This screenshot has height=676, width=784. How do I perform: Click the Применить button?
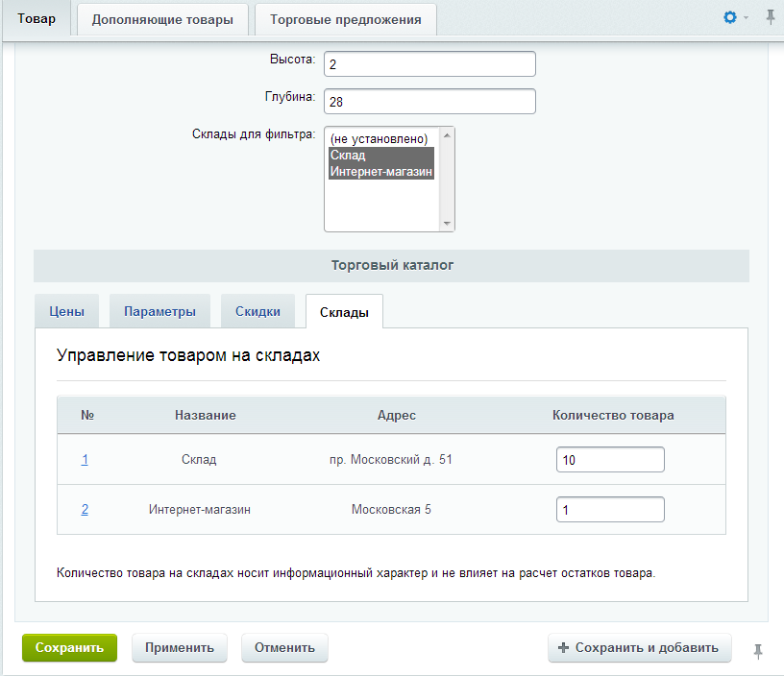[x=179, y=647]
